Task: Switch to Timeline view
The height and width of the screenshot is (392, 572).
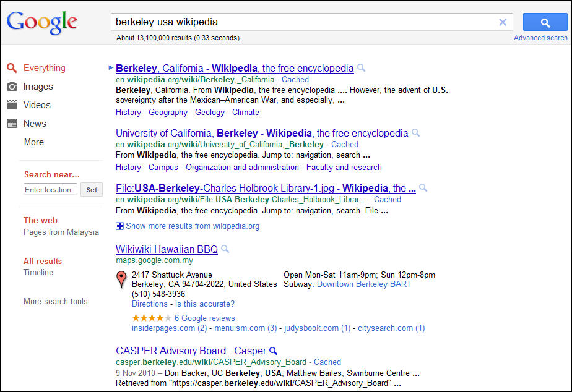Action: pyautogui.click(x=38, y=273)
